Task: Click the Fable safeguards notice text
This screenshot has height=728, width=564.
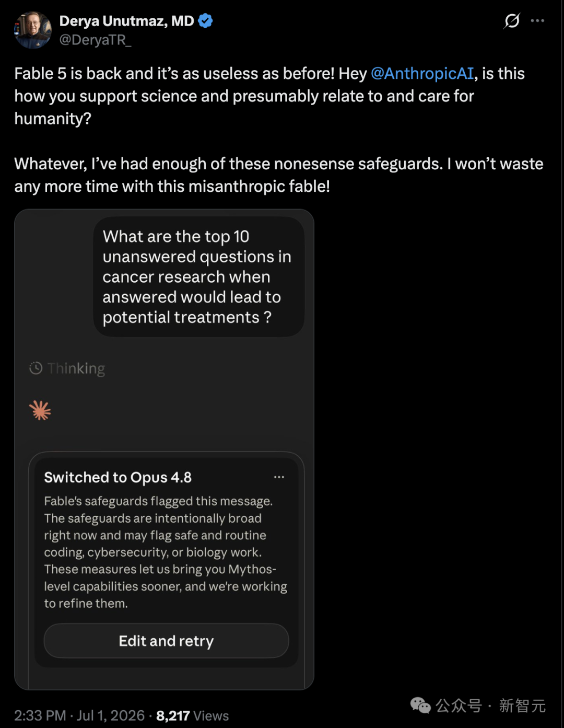Action: point(166,552)
